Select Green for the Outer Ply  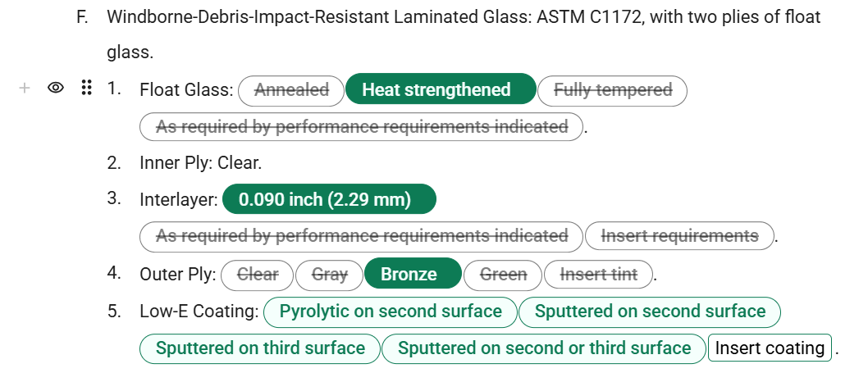pyautogui.click(x=503, y=275)
